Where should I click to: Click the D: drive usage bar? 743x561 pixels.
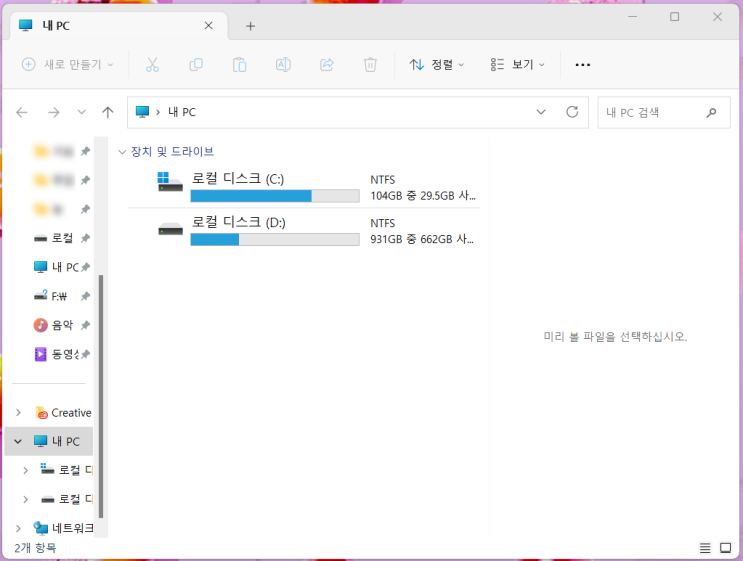[275, 239]
